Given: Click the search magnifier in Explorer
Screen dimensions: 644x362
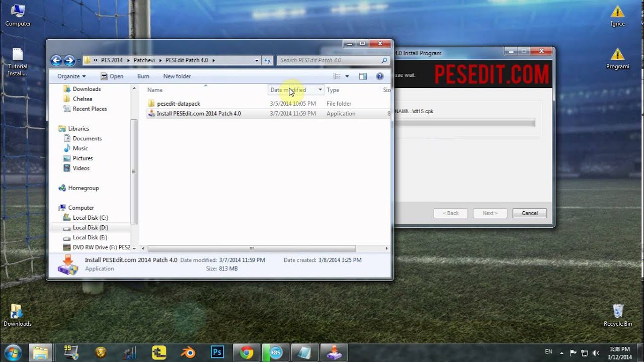Looking at the screenshot, I should click(x=384, y=60).
